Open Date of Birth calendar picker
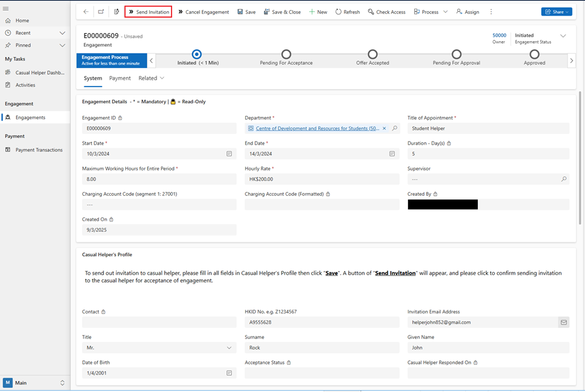The width and height of the screenshot is (585, 392). pyautogui.click(x=229, y=373)
